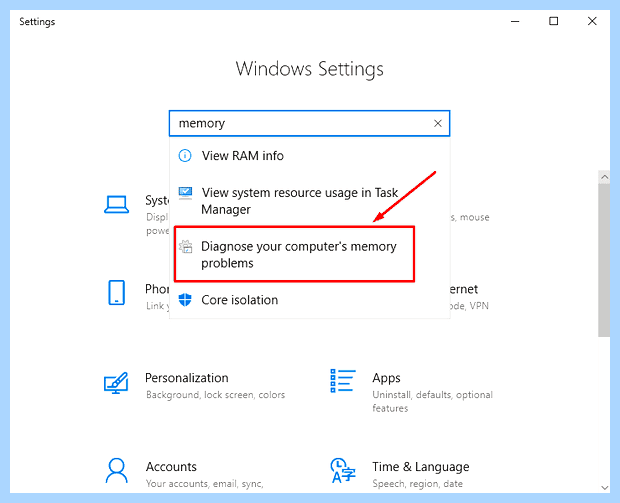The width and height of the screenshot is (620, 503).
Task: Open the Apps settings label
Action: (386, 378)
